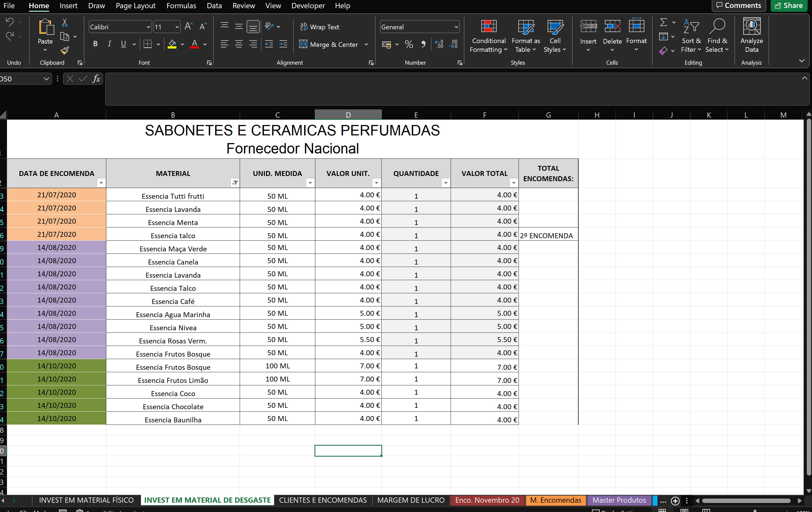This screenshot has height=512, width=812.
Task: Click the Share button
Action: point(789,5)
